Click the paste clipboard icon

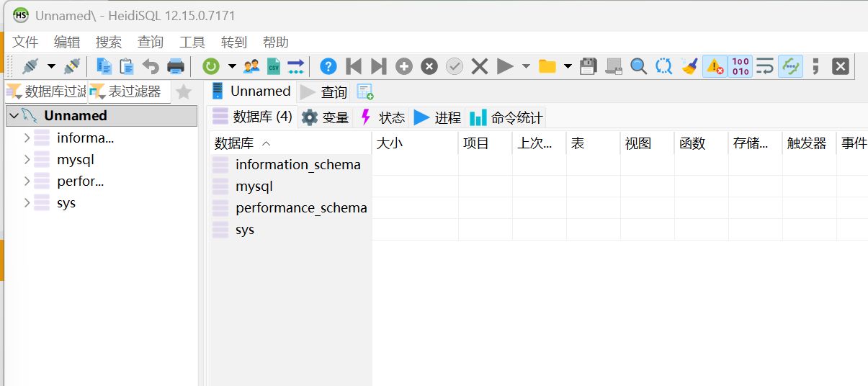pyautogui.click(x=127, y=66)
